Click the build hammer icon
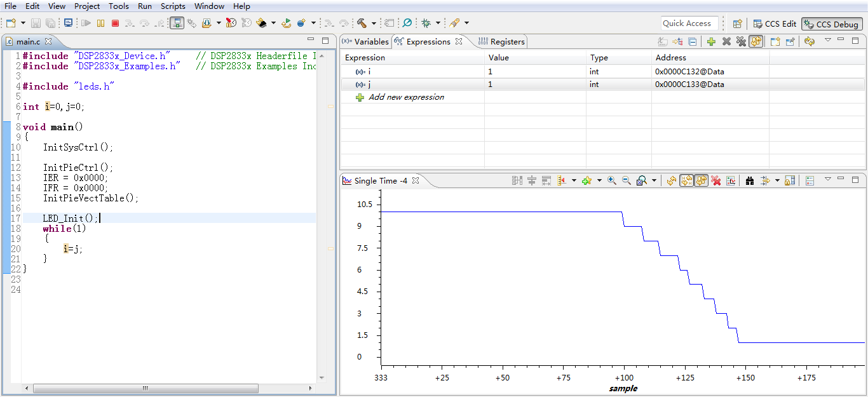868x397 pixels. pyautogui.click(x=361, y=23)
